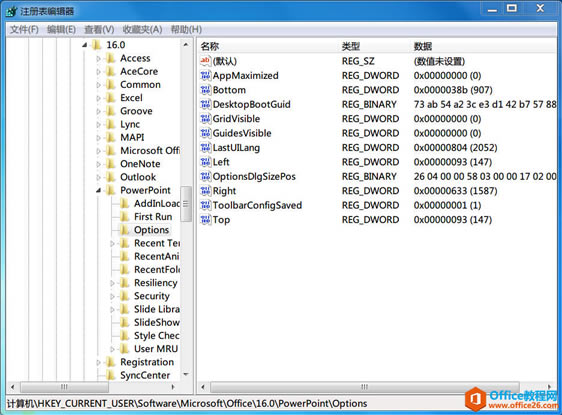This screenshot has height=415, width=562.
Task: Expand the Access key node
Action: (98, 58)
